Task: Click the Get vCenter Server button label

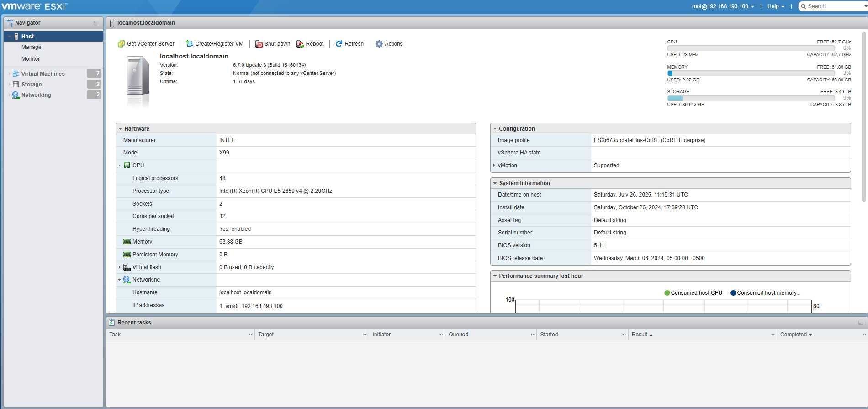Action: point(151,44)
